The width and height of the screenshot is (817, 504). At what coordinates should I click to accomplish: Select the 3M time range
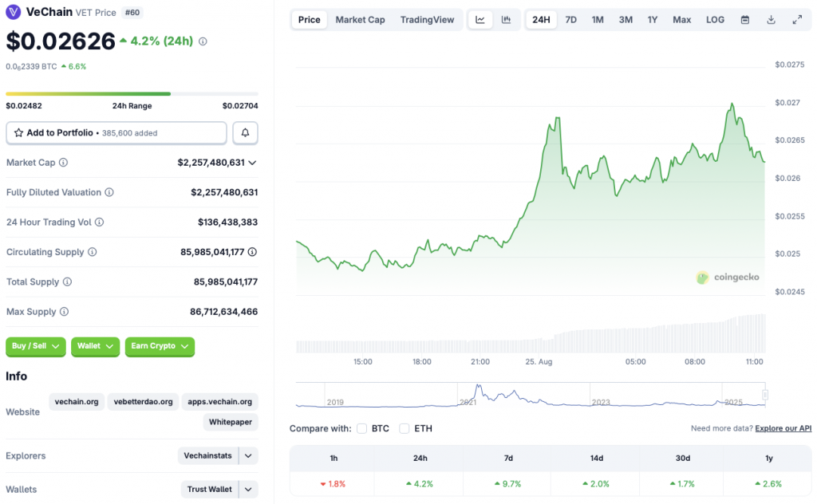[626, 20]
